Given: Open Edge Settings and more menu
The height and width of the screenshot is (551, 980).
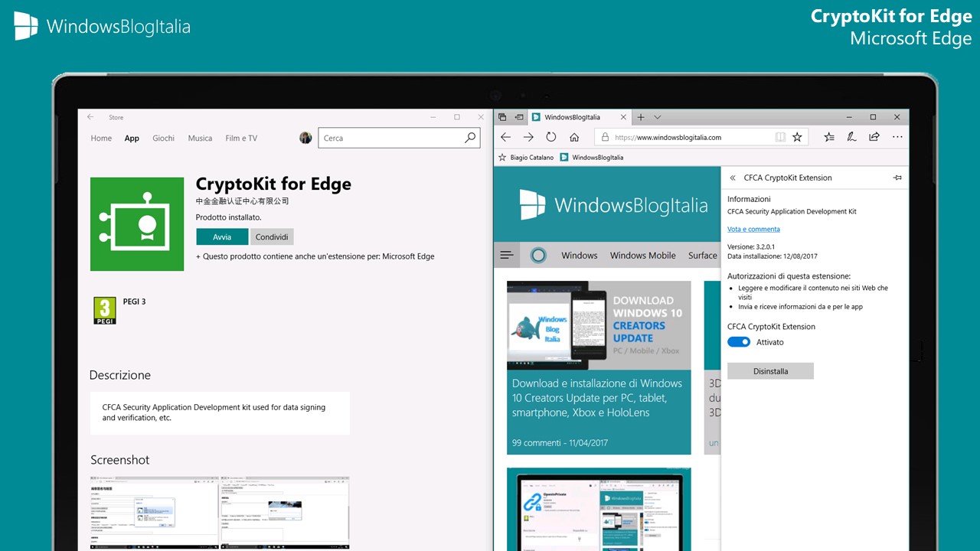Looking at the screenshot, I should 897,137.
